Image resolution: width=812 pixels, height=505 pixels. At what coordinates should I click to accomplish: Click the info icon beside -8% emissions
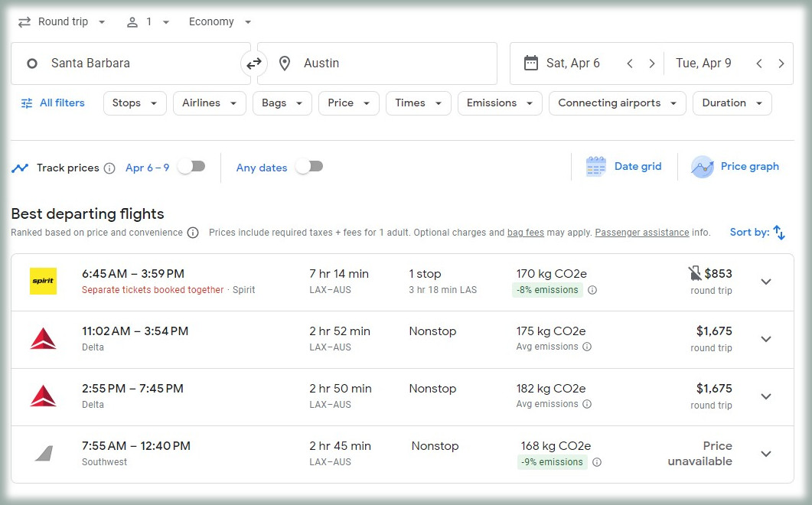coord(592,290)
